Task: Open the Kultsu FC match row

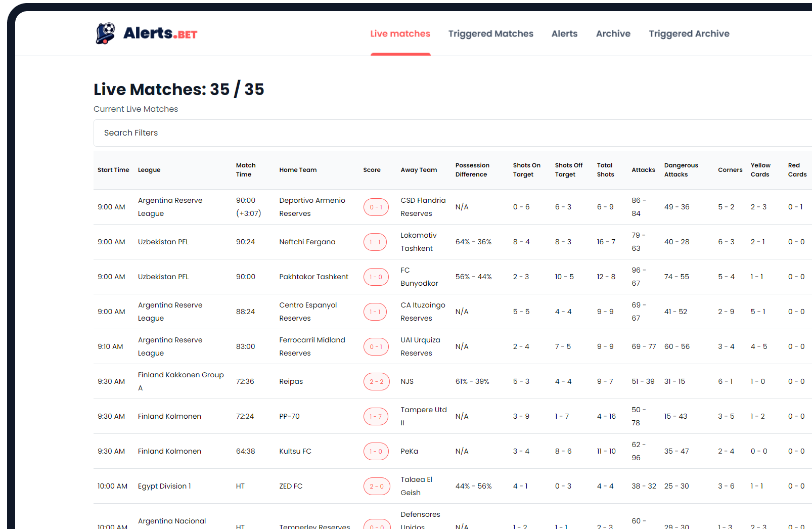Action: tap(295, 452)
